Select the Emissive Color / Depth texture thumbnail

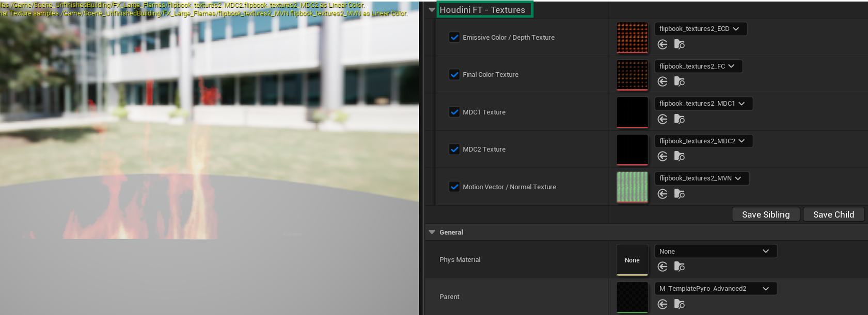pyautogui.click(x=632, y=38)
